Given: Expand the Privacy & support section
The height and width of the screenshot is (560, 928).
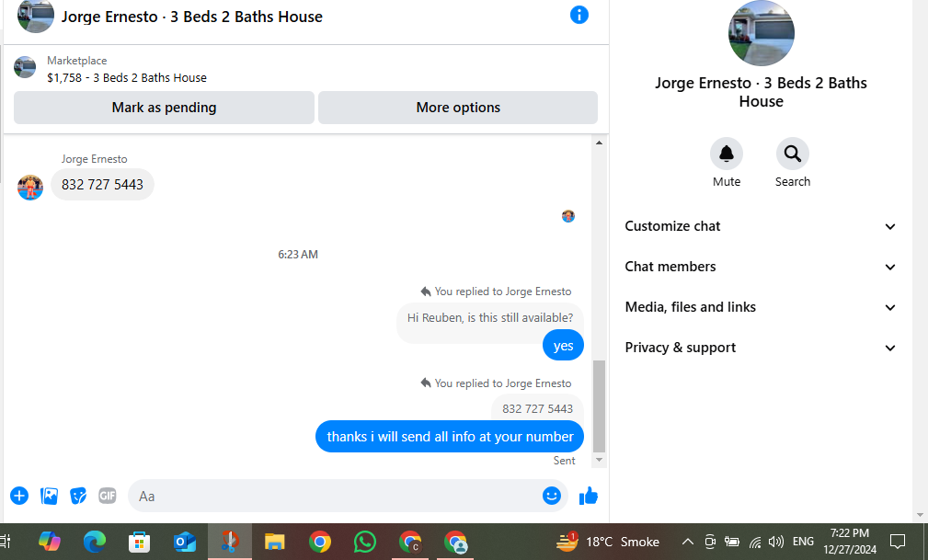Looking at the screenshot, I should click(x=761, y=348).
